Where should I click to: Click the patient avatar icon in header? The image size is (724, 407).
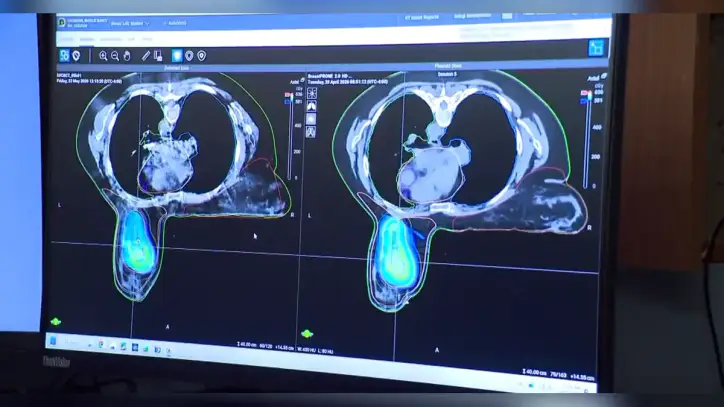tap(61, 22)
